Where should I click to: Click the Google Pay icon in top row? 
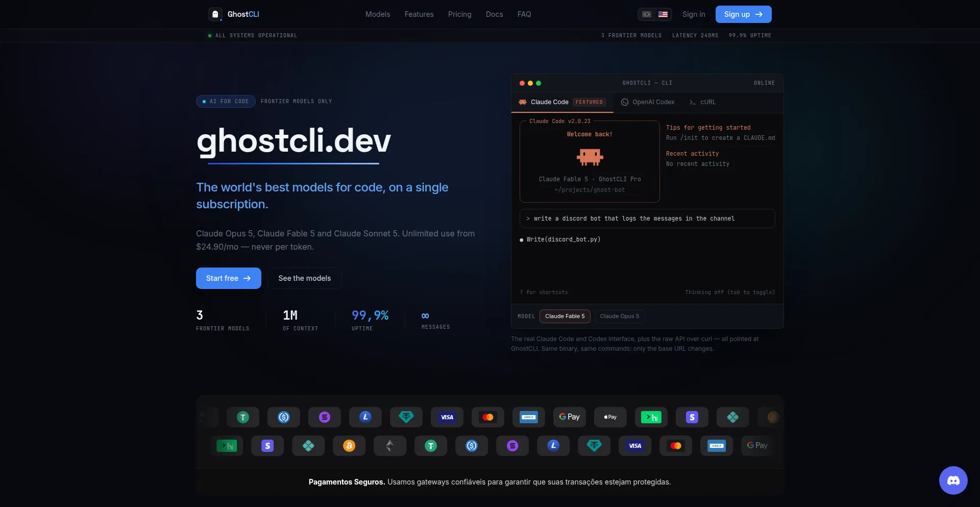(570, 417)
